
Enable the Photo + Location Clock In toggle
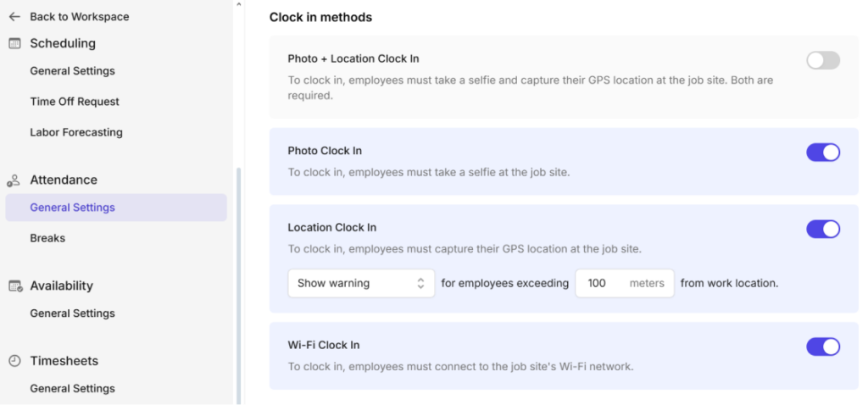(x=823, y=60)
